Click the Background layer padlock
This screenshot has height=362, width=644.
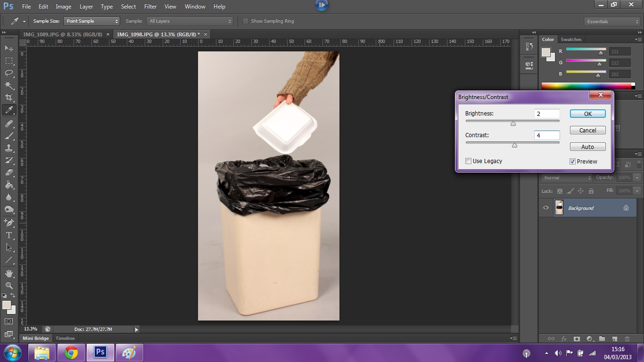click(x=626, y=208)
